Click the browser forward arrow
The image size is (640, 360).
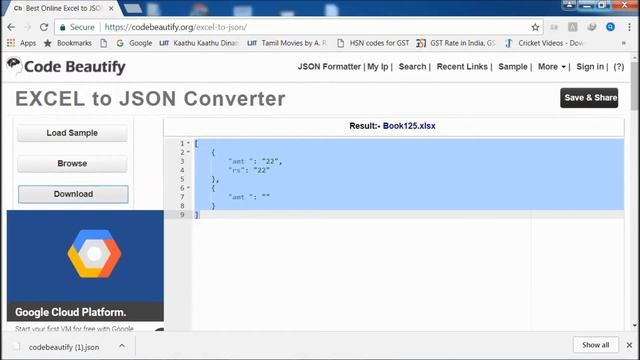pyautogui.click(x=27, y=27)
